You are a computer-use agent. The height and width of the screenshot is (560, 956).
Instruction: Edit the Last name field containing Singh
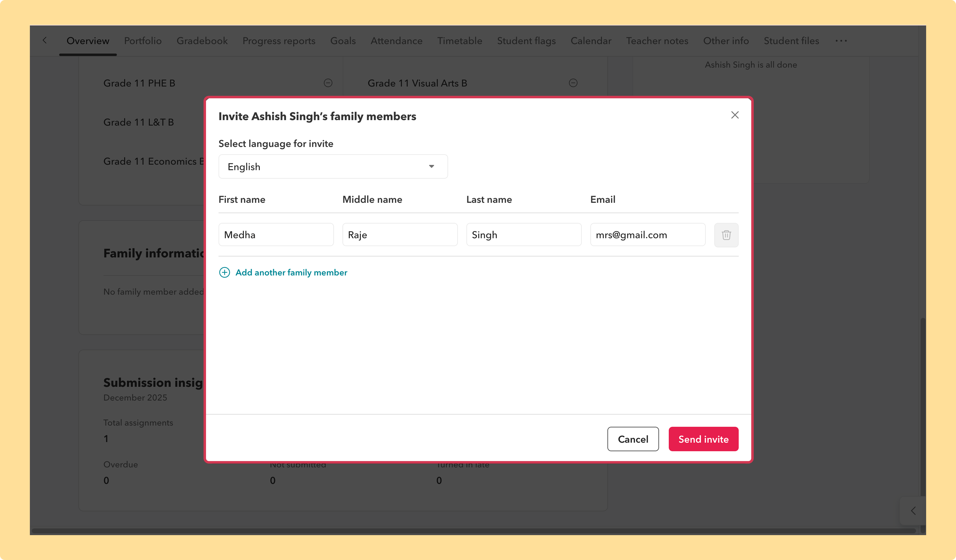click(524, 235)
